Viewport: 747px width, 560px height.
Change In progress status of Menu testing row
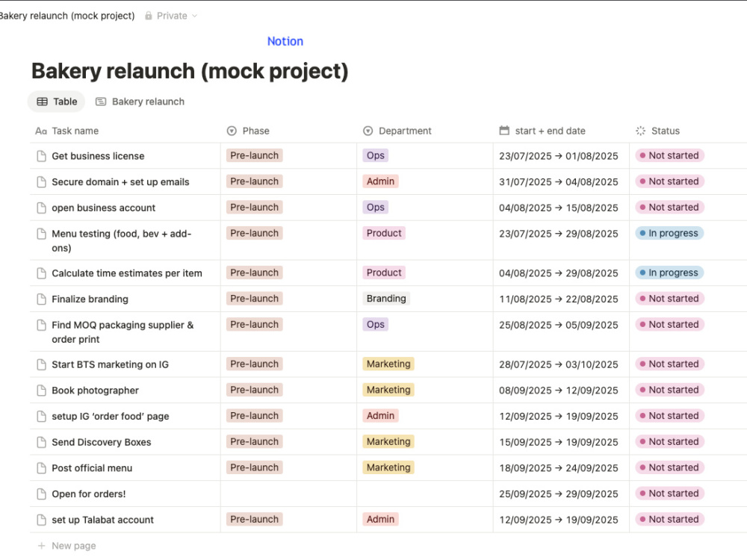click(669, 233)
